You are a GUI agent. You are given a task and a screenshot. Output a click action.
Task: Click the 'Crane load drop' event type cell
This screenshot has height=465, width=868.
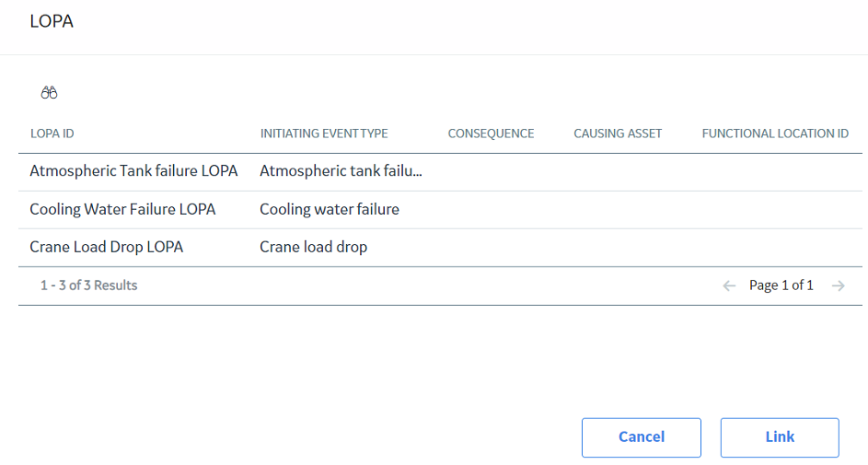pyautogui.click(x=313, y=247)
